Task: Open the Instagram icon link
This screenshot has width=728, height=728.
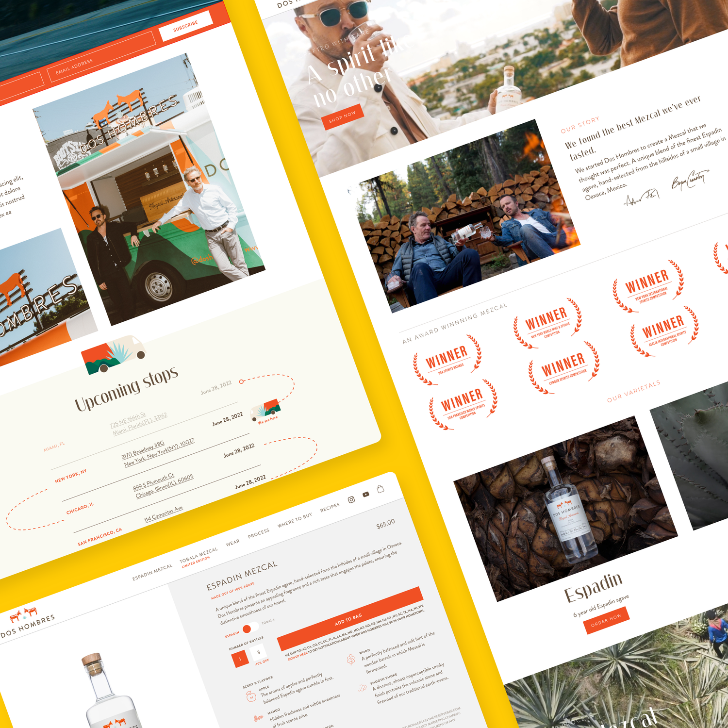Action: tap(351, 499)
